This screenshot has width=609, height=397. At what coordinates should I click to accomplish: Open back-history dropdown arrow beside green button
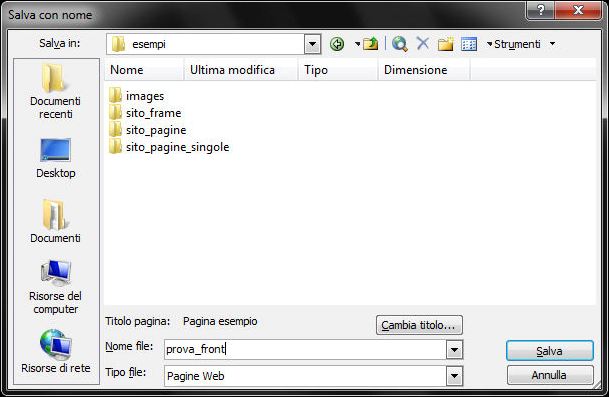point(357,44)
